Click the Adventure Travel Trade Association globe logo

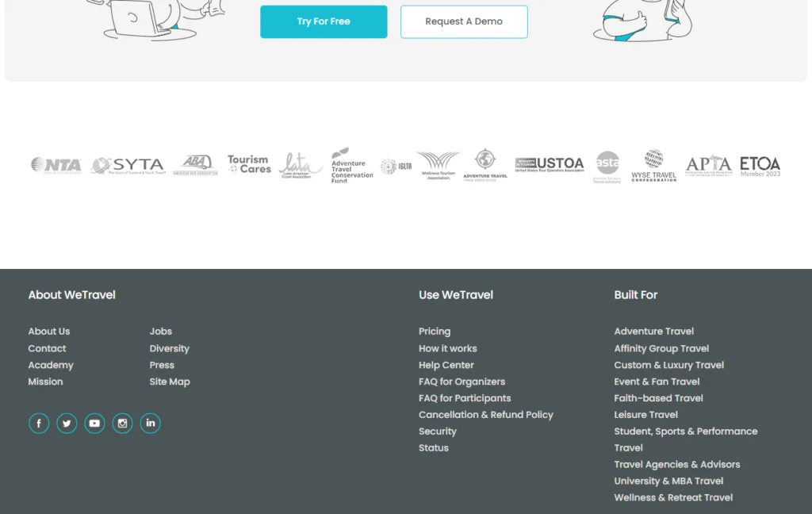(x=485, y=165)
